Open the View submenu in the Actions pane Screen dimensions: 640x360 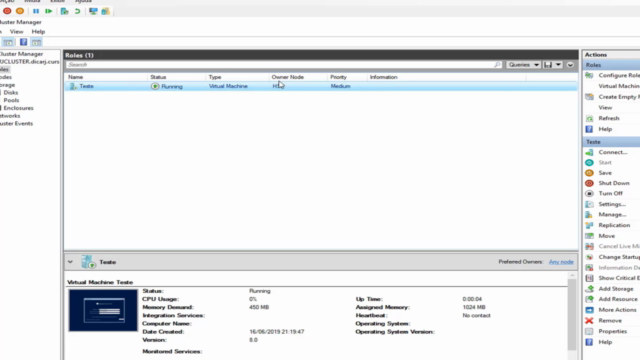(605, 107)
